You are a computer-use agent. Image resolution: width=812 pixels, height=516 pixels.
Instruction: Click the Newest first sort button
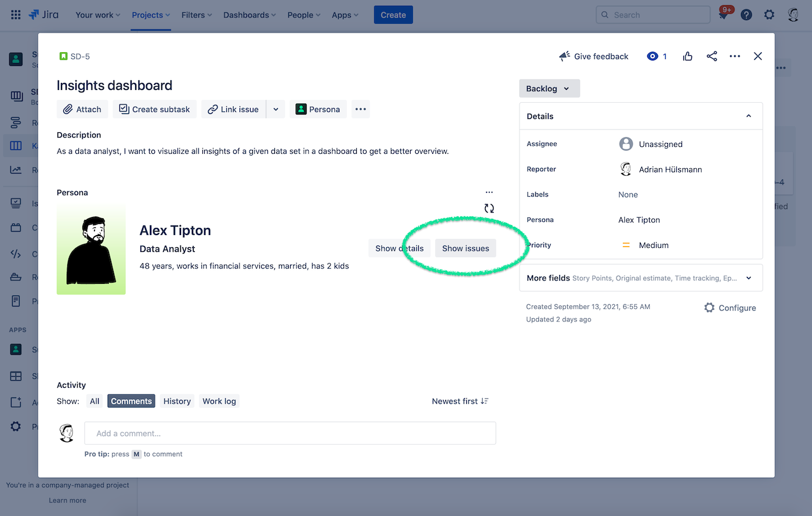coord(461,401)
